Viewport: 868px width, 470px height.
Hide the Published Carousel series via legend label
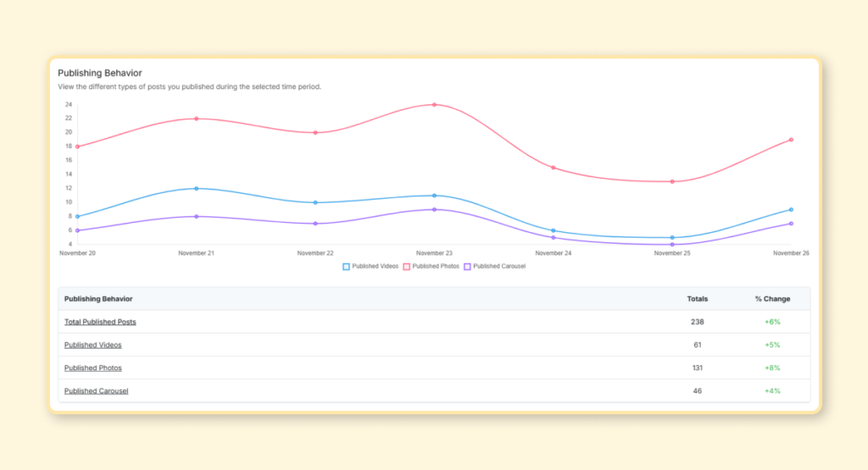pyautogui.click(x=499, y=266)
